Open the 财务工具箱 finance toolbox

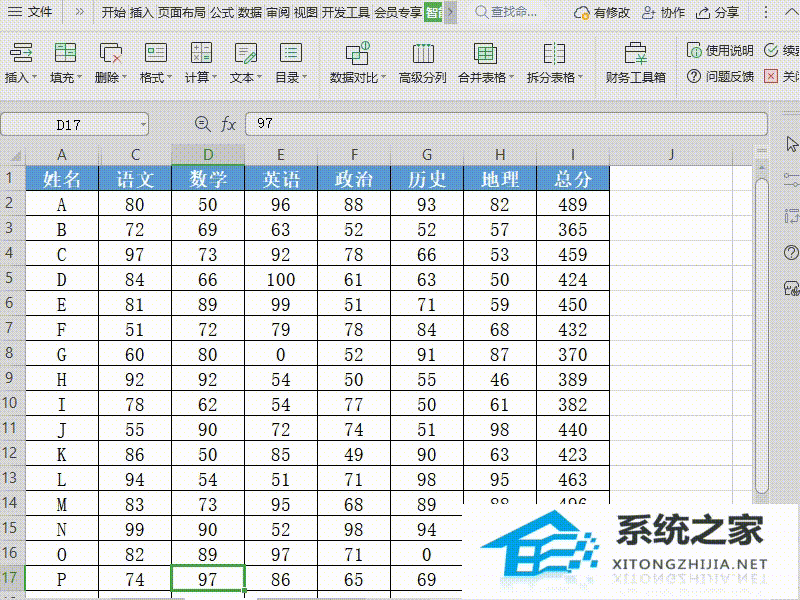(x=636, y=63)
